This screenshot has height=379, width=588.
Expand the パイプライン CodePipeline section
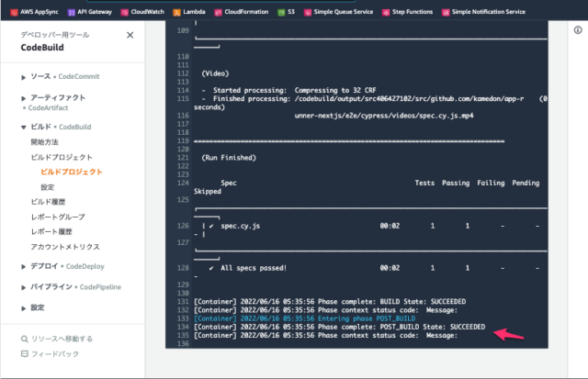(23, 287)
